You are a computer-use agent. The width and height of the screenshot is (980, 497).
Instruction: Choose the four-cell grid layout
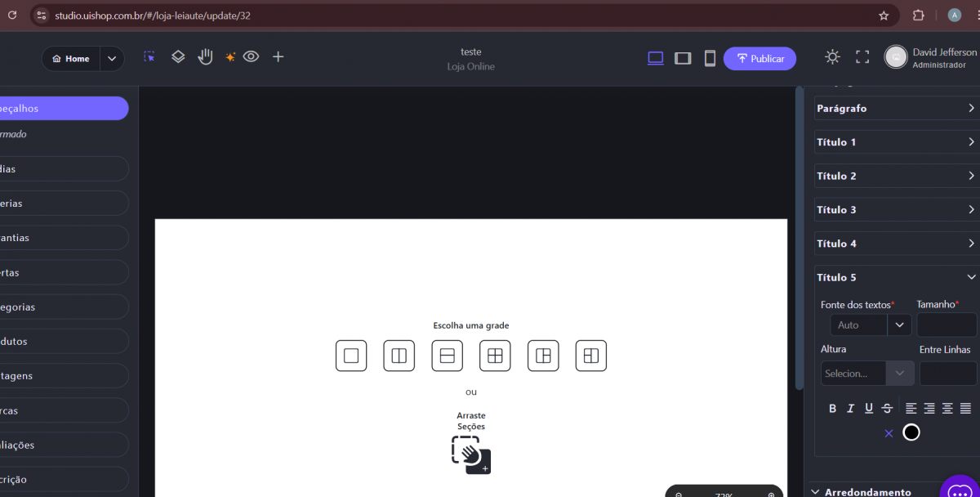pos(495,356)
